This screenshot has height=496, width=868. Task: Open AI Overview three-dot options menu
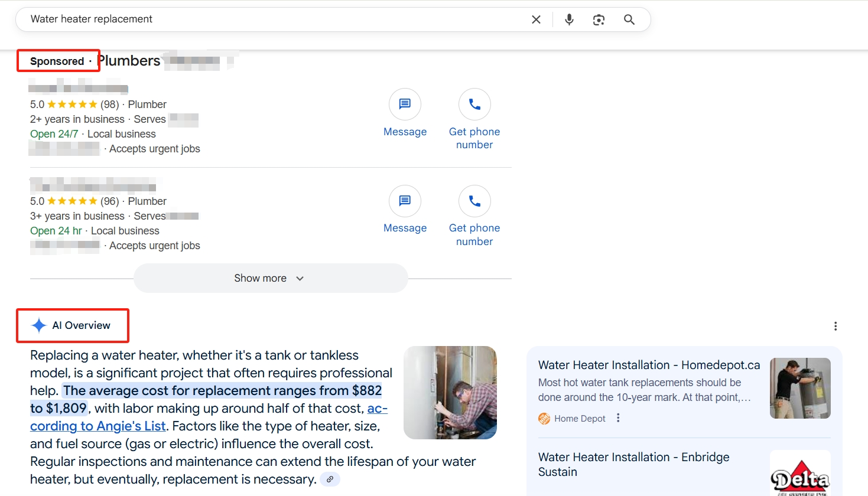tap(835, 326)
